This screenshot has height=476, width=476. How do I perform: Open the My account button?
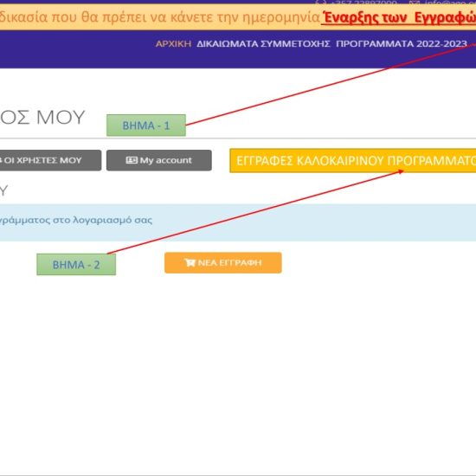pyautogui.click(x=159, y=160)
